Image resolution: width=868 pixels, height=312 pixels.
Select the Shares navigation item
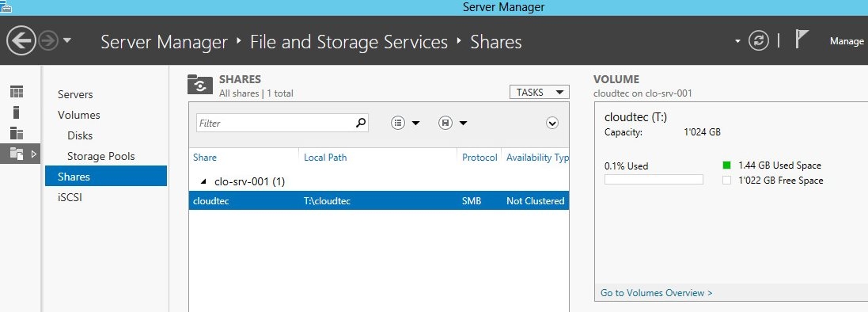[x=106, y=177]
